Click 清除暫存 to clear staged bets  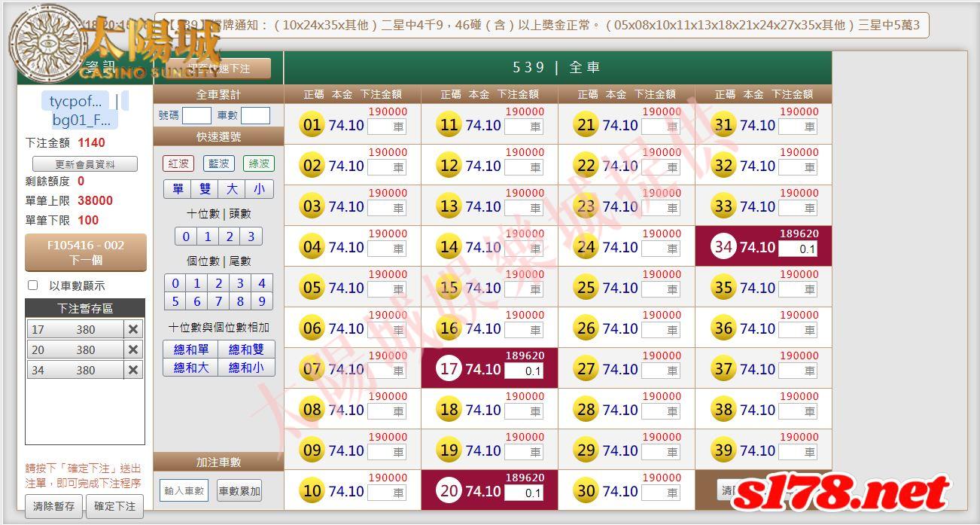point(54,506)
